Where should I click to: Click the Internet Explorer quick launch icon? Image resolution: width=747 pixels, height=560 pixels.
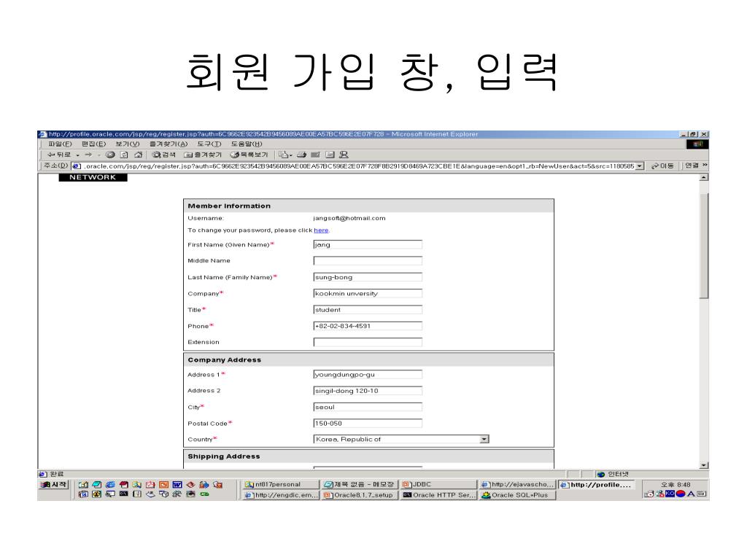coord(110,485)
